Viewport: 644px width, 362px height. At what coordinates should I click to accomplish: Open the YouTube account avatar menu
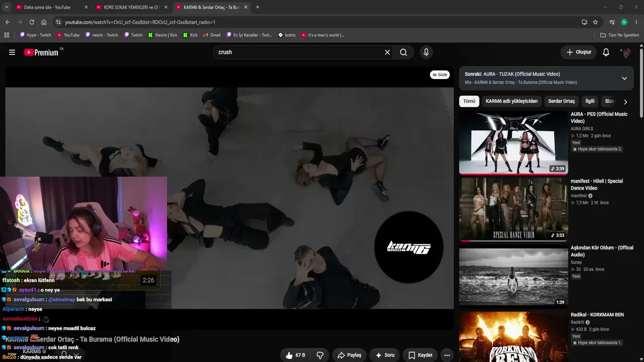[x=626, y=52]
